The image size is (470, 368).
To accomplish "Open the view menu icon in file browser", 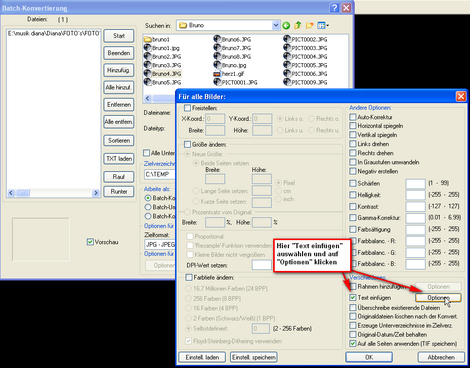I will pyautogui.click(x=323, y=25).
